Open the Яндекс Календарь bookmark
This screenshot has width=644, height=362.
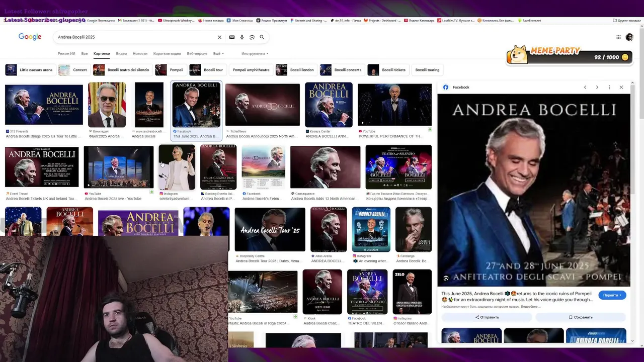(x=419, y=21)
